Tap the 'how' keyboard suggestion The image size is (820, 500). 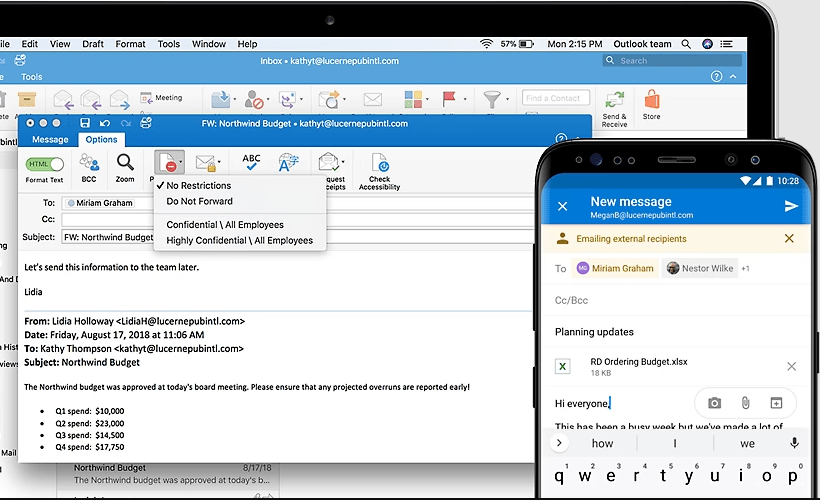(602, 444)
